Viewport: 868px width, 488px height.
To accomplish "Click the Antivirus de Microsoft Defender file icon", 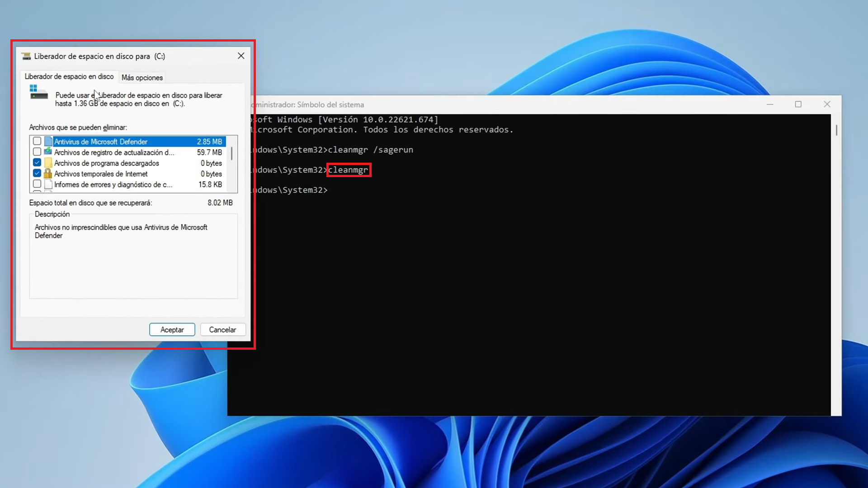I will point(48,141).
